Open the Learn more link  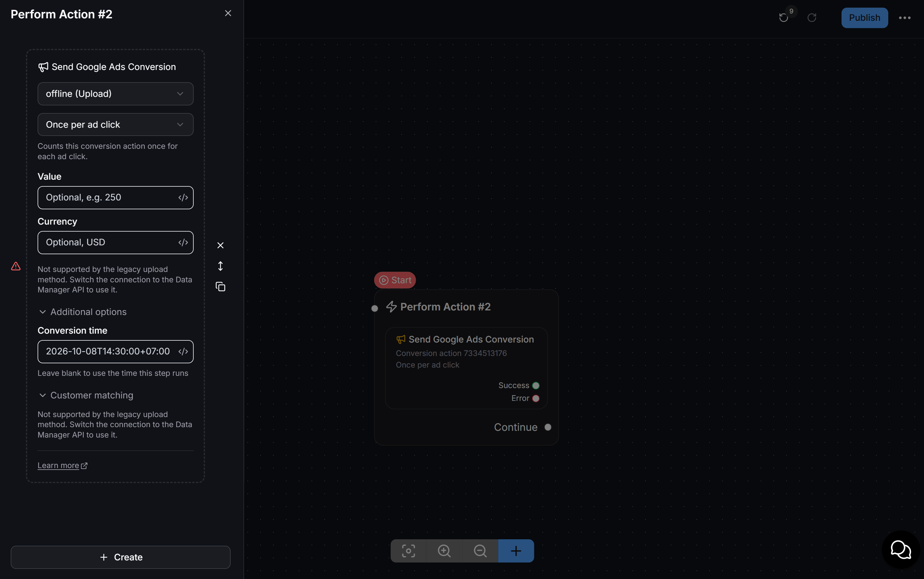62,465
